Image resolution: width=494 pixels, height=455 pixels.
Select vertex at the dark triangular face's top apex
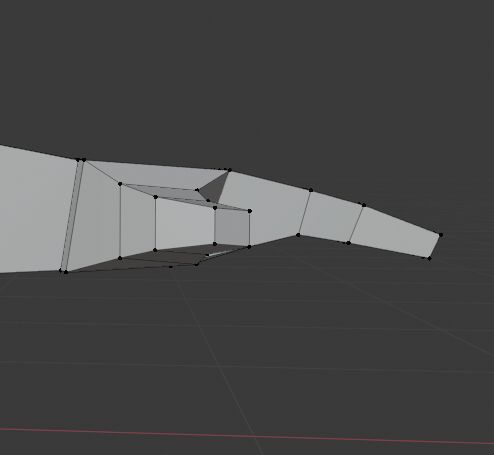point(230,170)
